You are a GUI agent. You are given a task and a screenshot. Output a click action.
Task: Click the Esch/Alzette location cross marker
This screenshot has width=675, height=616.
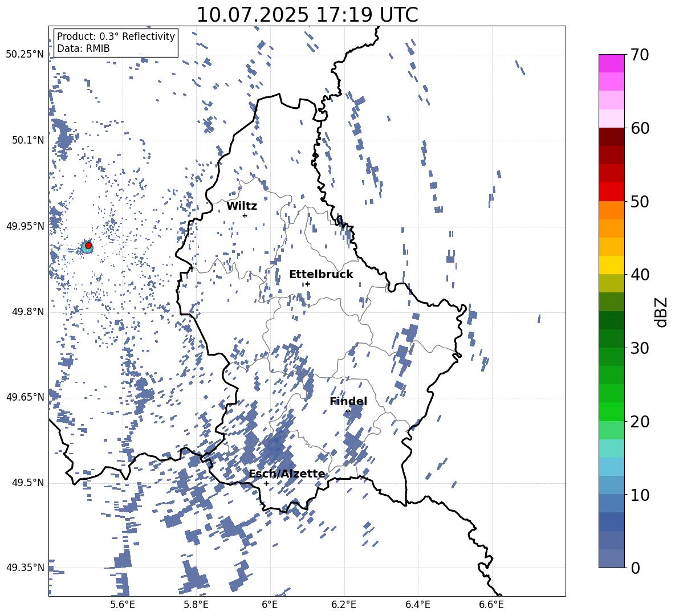click(x=266, y=483)
